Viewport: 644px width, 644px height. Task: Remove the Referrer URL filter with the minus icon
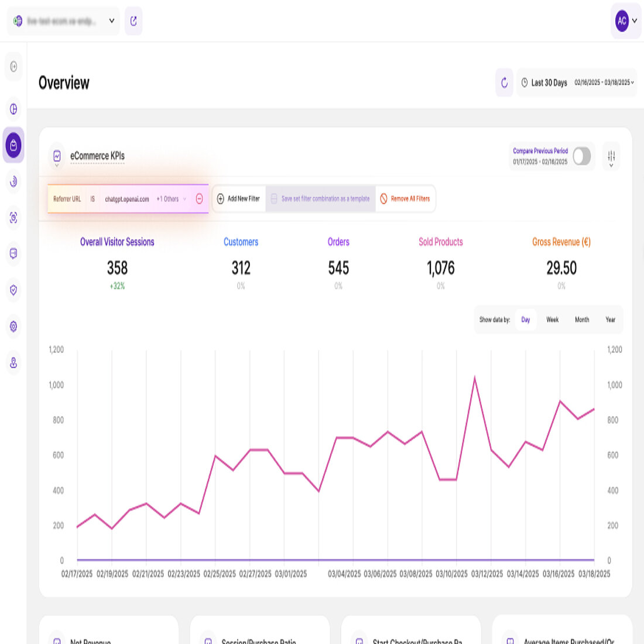pos(199,199)
